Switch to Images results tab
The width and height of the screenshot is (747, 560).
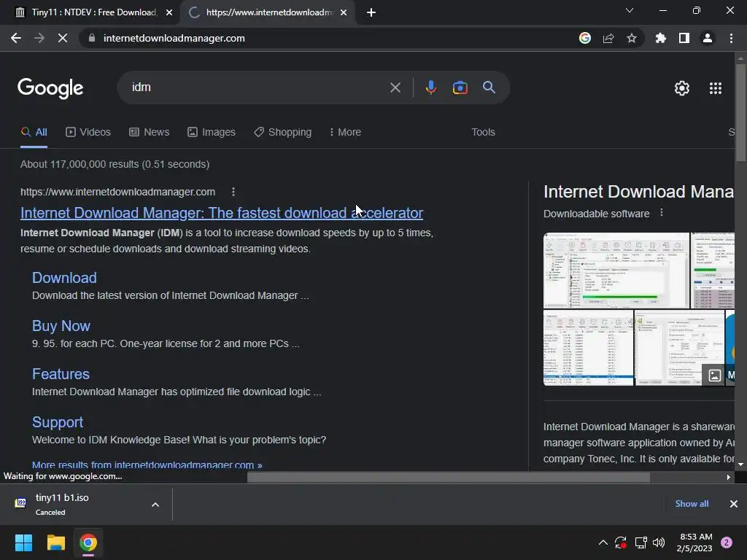(x=212, y=132)
